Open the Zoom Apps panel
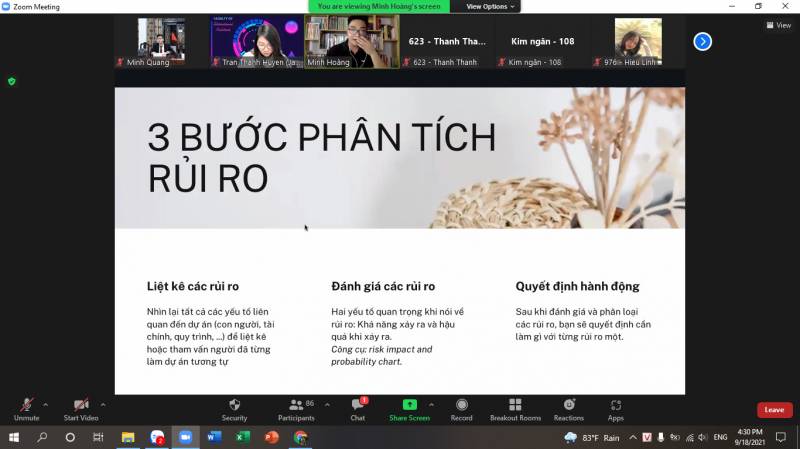800x449 pixels. [x=615, y=405]
